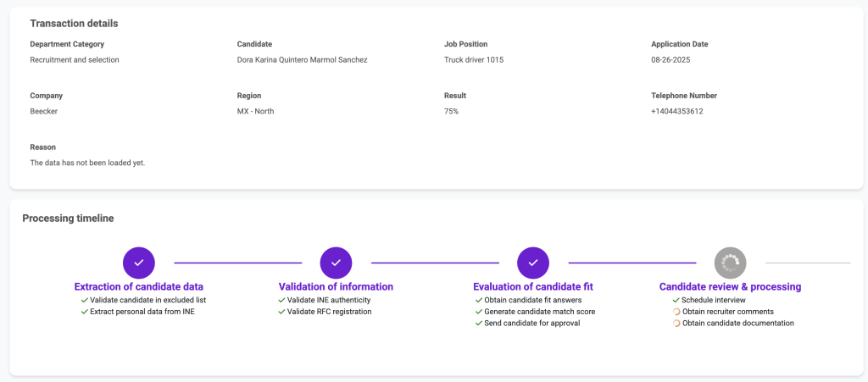Click spinner icon beside Obtain recruiter comments
Screen dimensions: 868x382
point(676,312)
